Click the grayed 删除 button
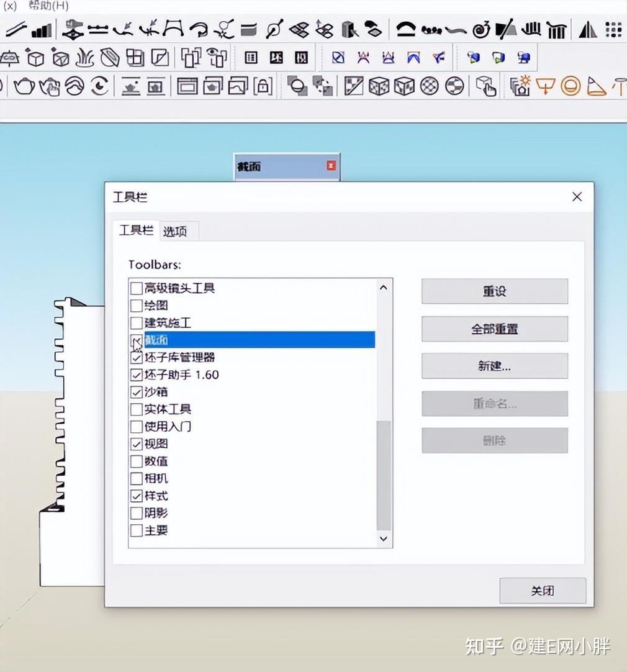The image size is (627, 672). [495, 440]
